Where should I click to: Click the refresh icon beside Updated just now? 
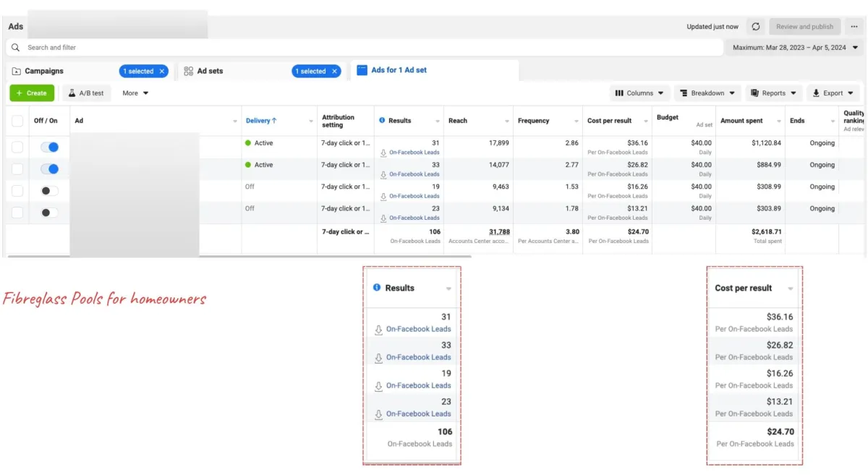[x=756, y=27]
